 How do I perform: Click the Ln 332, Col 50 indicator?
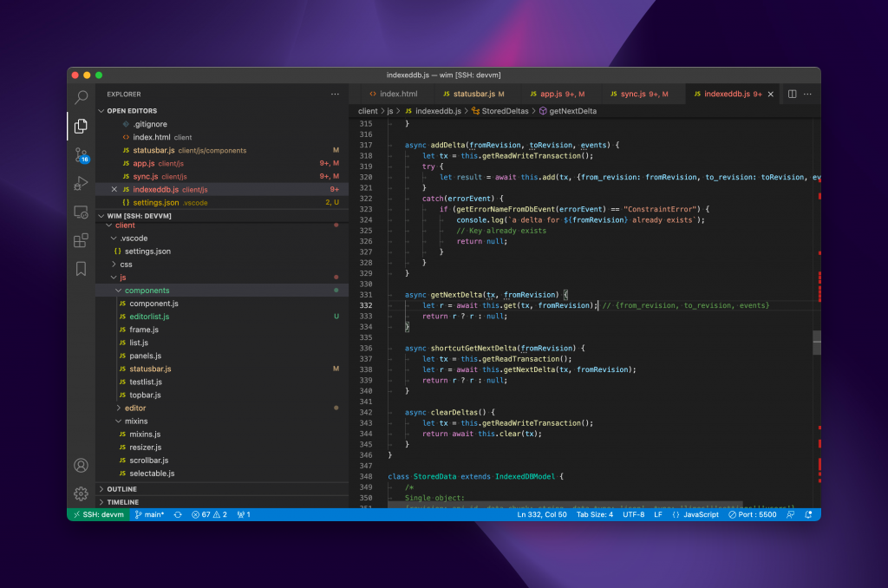[541, 514]
